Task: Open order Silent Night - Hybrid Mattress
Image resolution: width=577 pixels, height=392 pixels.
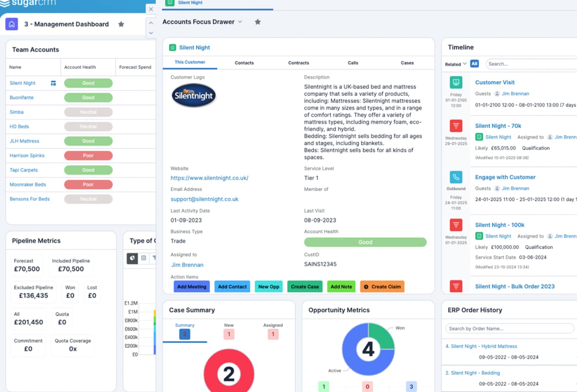Action: click(481, 346)
